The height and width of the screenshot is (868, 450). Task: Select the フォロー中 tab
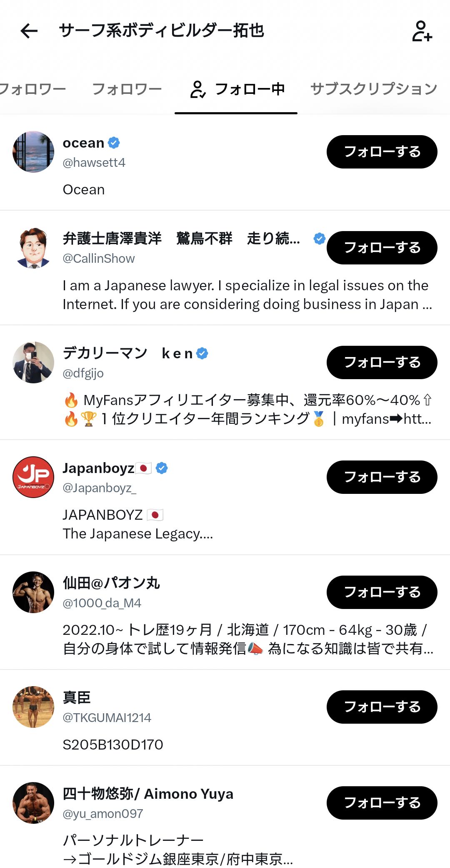pyautogui.click(x=236, y=89)
